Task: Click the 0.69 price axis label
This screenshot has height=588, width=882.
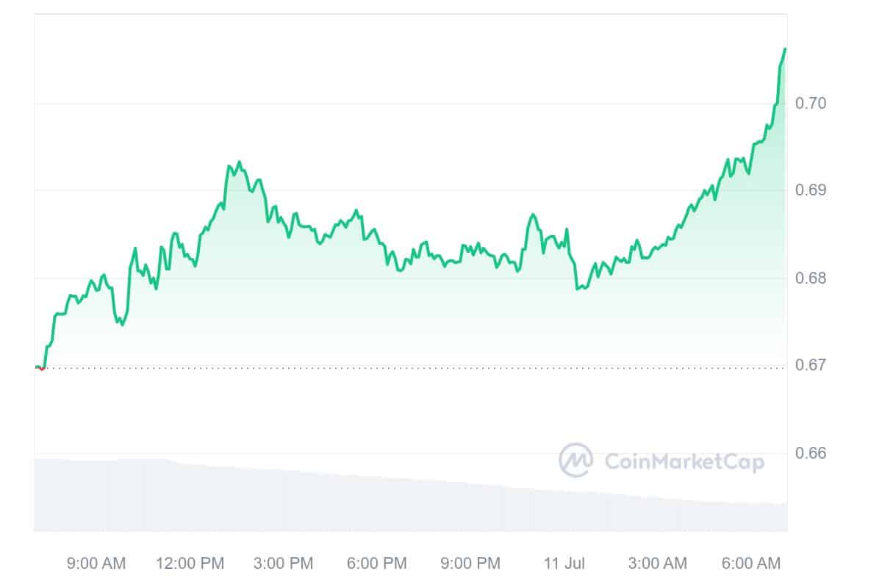Action: [811, 190]
